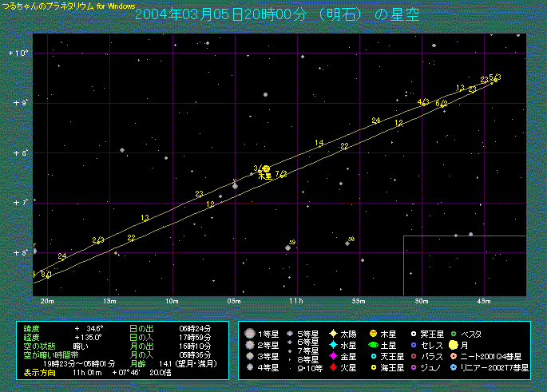This screenshot has height=392, width=547.
Task: Click the Mars (火星) red star icon
Action: tap(332, 367)
